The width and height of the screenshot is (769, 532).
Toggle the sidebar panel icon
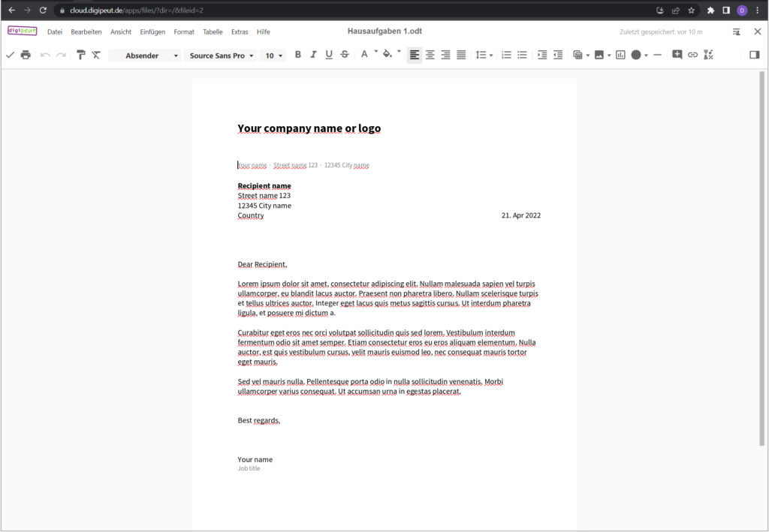(x=754, y=55)
